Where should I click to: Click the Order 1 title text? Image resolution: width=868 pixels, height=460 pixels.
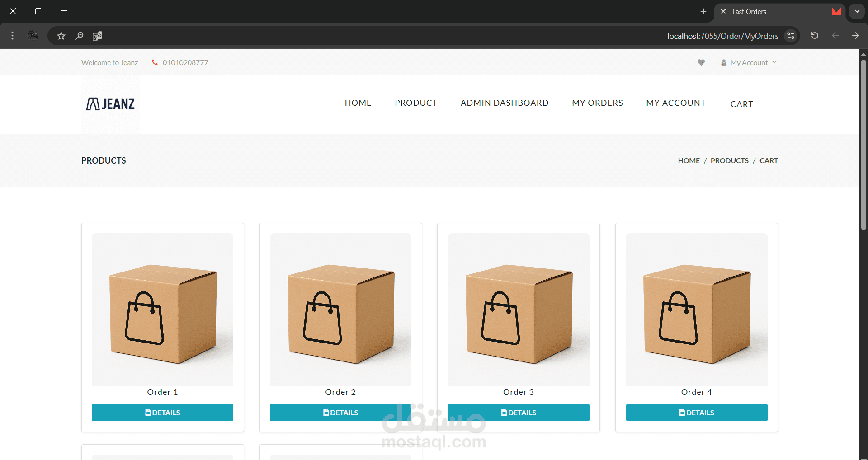pyautogui.click(x=162, y=392)
